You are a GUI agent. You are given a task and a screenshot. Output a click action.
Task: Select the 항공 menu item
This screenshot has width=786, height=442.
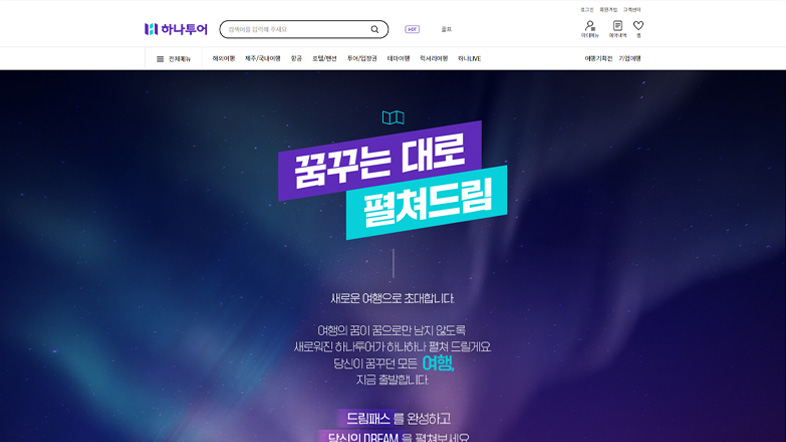point(296,59)
